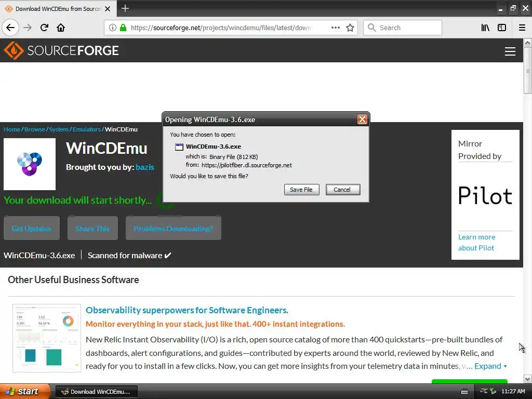Click WinCDEmu-3.6.exe filename text below buttons
This screenshot has width=532, height=399.
coord(39,256)
